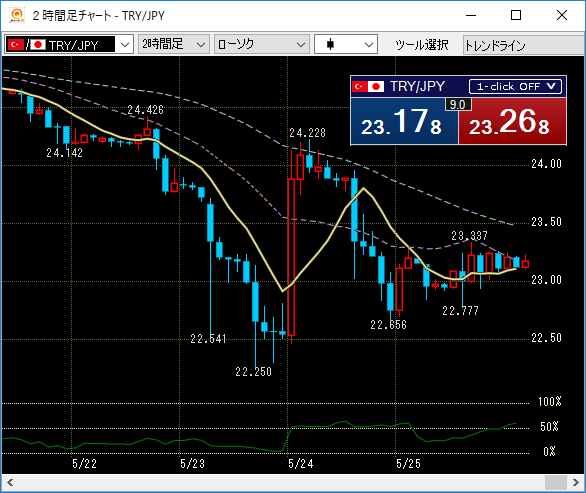
Task: Open the 2時間足 timeframe dropdown
Action: tap(174, 45)
